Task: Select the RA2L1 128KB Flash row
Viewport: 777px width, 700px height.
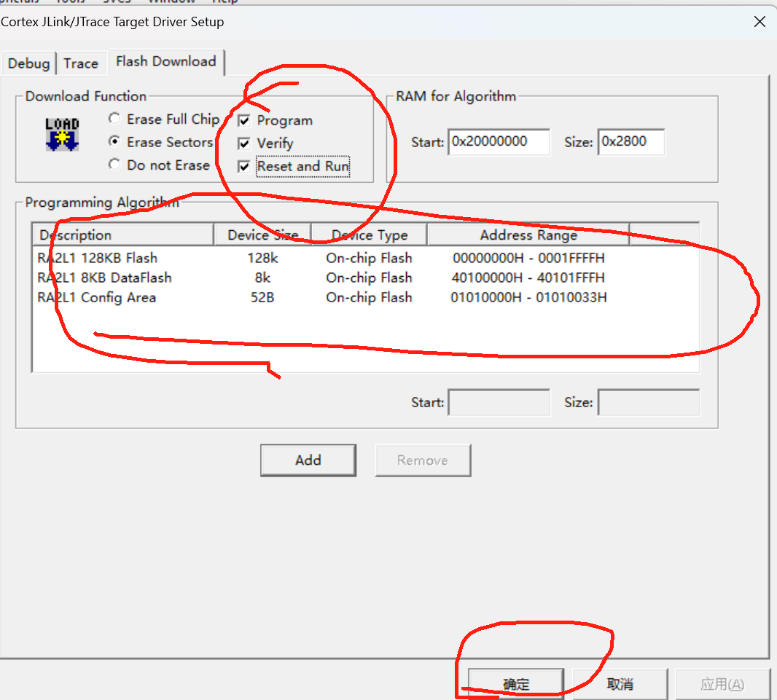Action: [365, 258]
